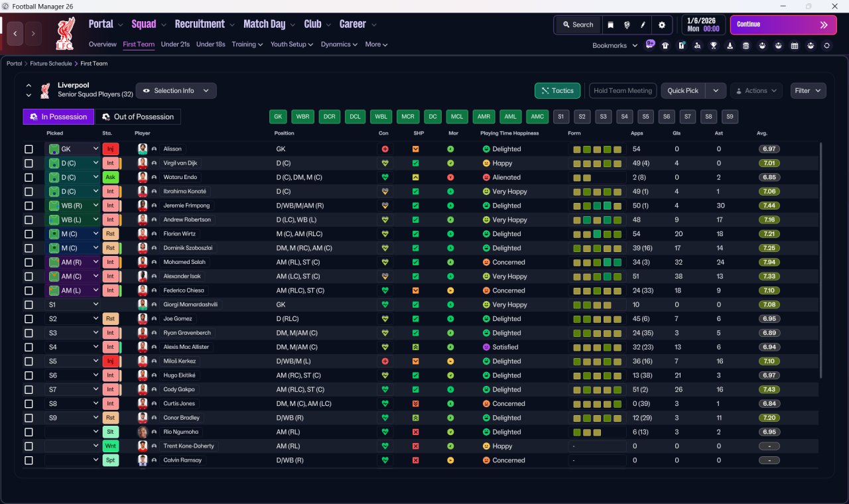The width and height of the screenshot is (849, 504).
Task: Tick the checkbox for Giorgi Mamardashvili
Action: [x=29, y=304]
